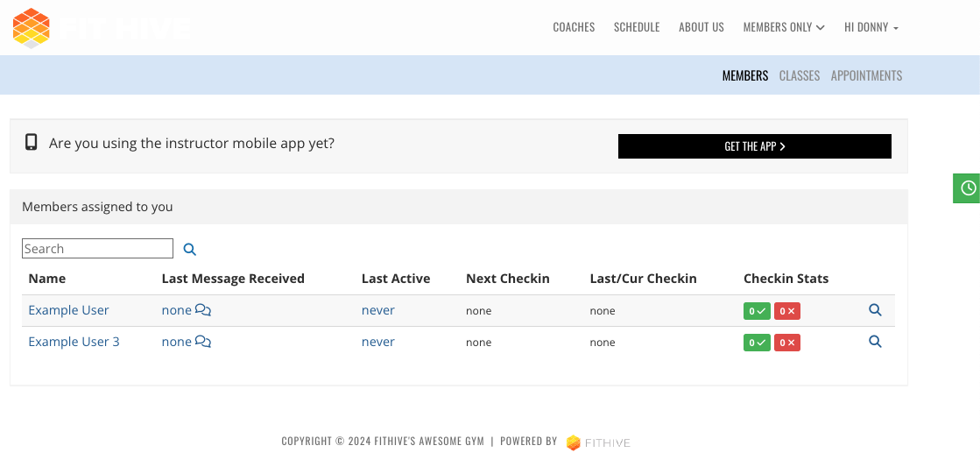Expand the Members Only dropdown menu
The image size is (980, 474).
(784, 27)
